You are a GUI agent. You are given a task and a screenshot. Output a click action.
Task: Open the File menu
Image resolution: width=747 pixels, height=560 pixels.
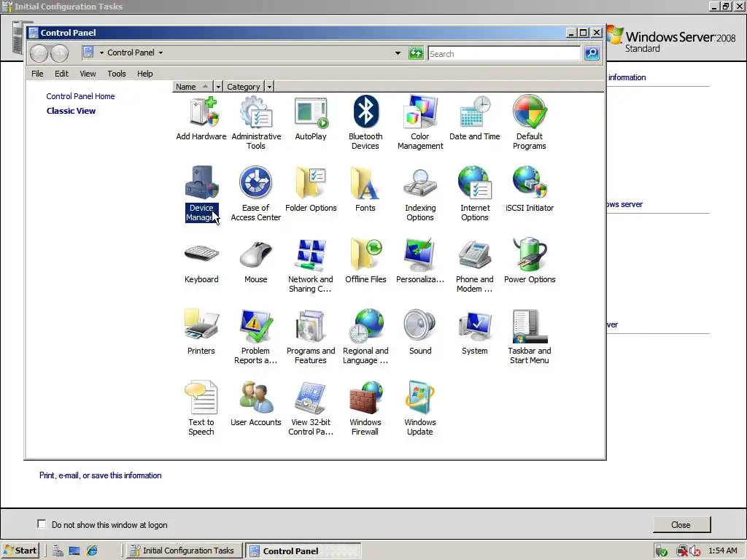[x=37, y=74]
